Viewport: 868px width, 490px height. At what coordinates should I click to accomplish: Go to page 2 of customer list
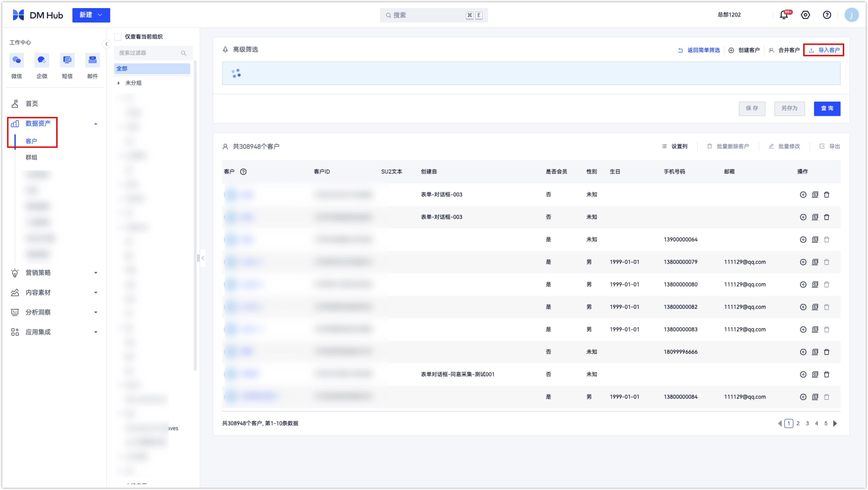coord(798,424)
